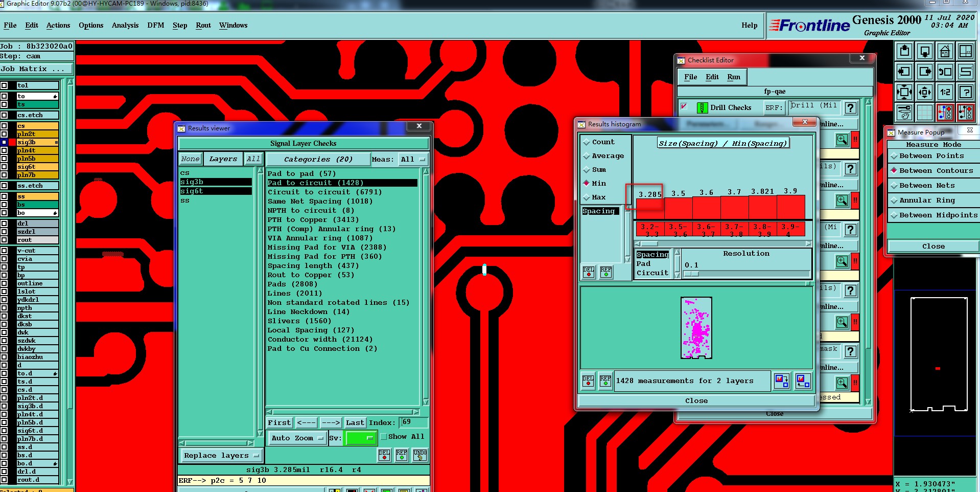
Task: Click REF icon in Results viewer
Action: click(x=402, y=455)
